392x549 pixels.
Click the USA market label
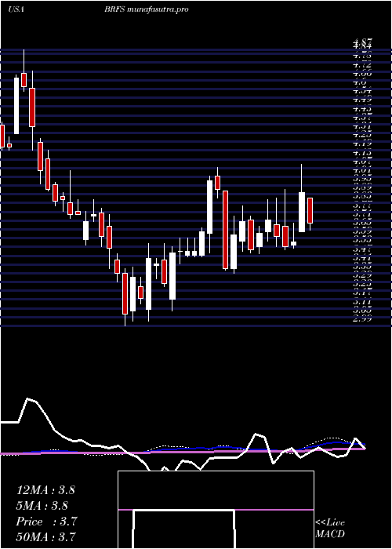pos(16,9)
